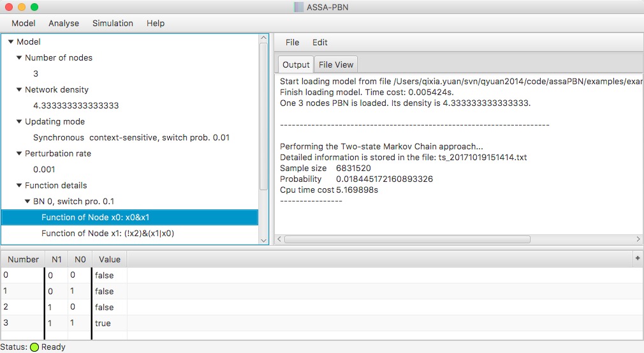644x353 pixels.
Task: Collapse the Function details section
Action: 19,186
